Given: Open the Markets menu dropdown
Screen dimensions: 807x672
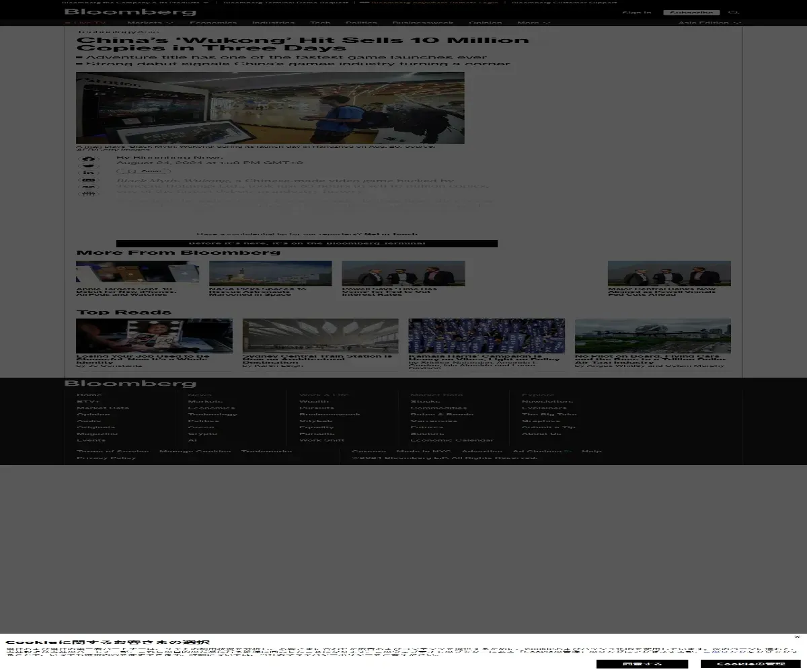Looking at the screenshot, I should [150, 23].
